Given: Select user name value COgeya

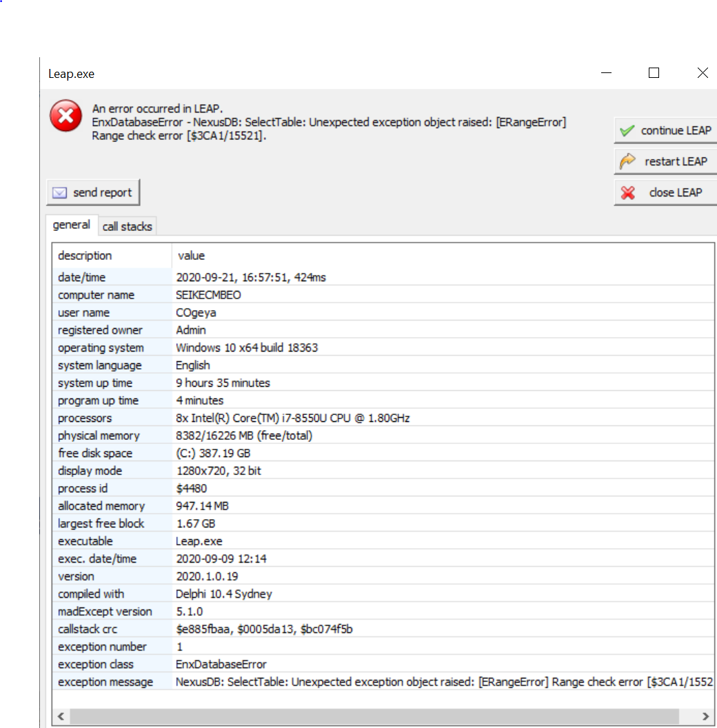Looking at the screenshot, I should coord(196,313).
